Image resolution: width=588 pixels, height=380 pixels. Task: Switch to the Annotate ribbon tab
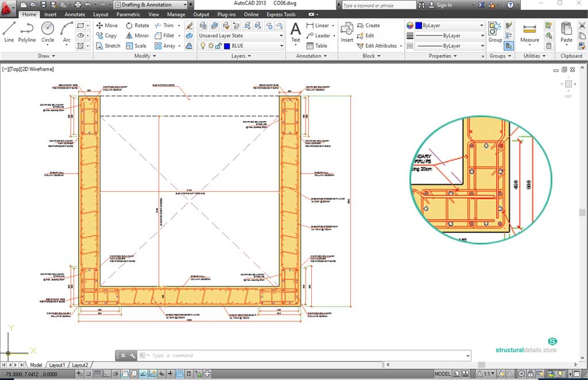[x=75, y=14]
